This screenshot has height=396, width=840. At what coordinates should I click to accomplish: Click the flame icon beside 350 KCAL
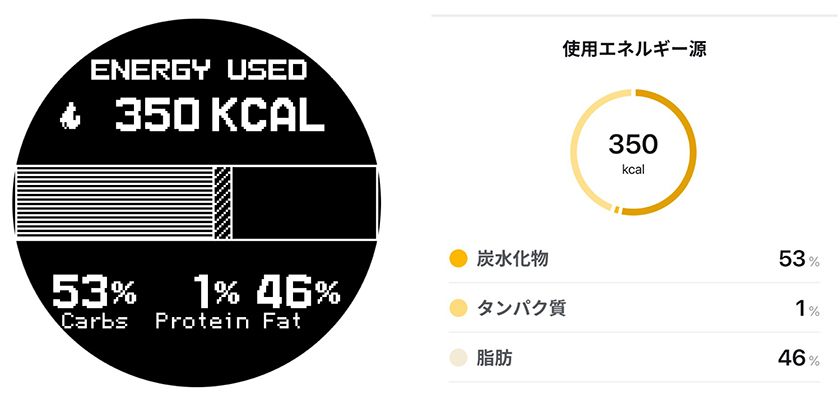[x=70, y=117]
